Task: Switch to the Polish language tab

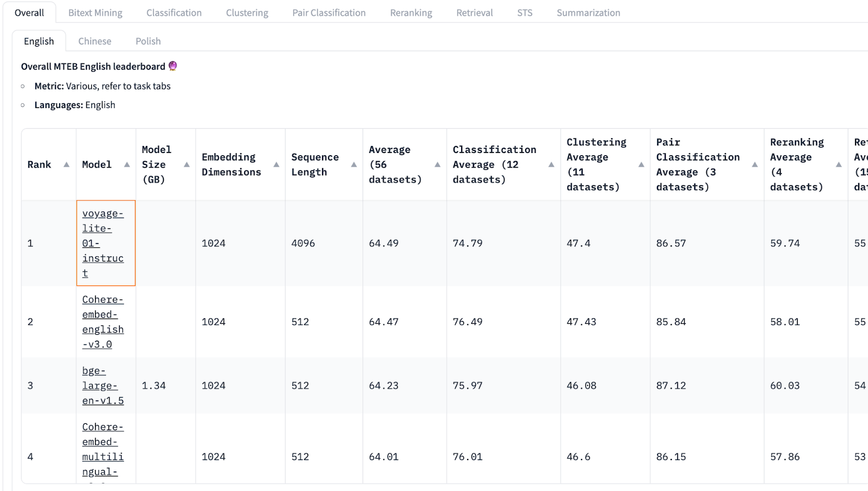Action: [x=148, y=41]
